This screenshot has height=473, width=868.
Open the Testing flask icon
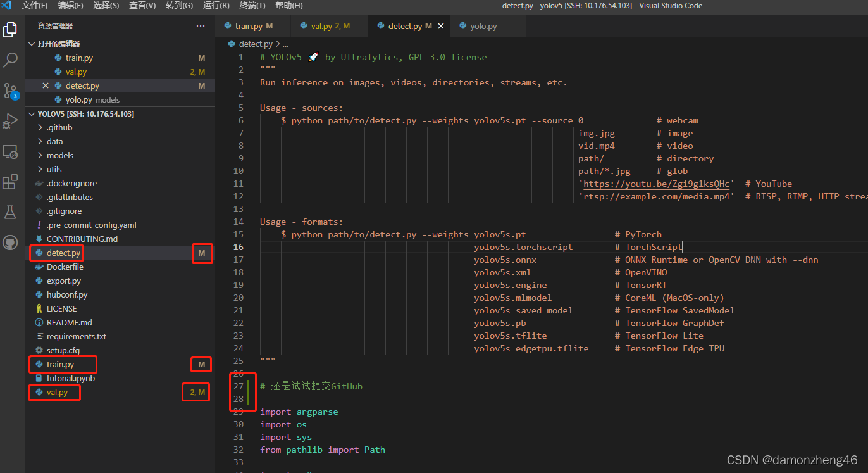click(x=10, y=212)
